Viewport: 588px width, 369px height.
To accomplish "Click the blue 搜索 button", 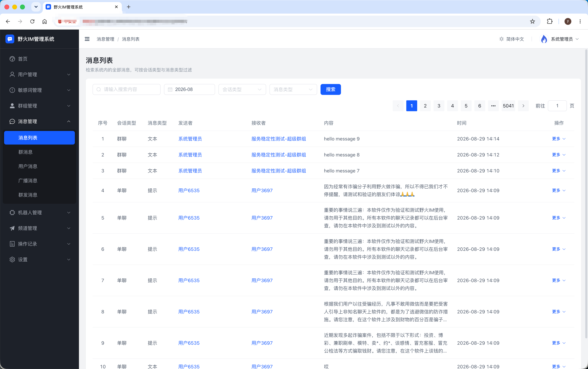I will click(331, 90).
